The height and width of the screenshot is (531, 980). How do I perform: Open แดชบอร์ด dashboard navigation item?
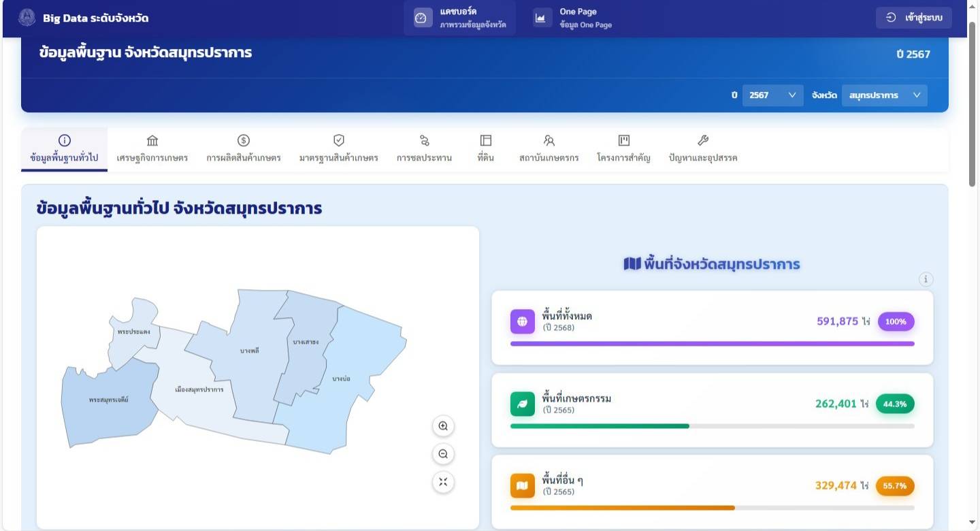[460, 18]
